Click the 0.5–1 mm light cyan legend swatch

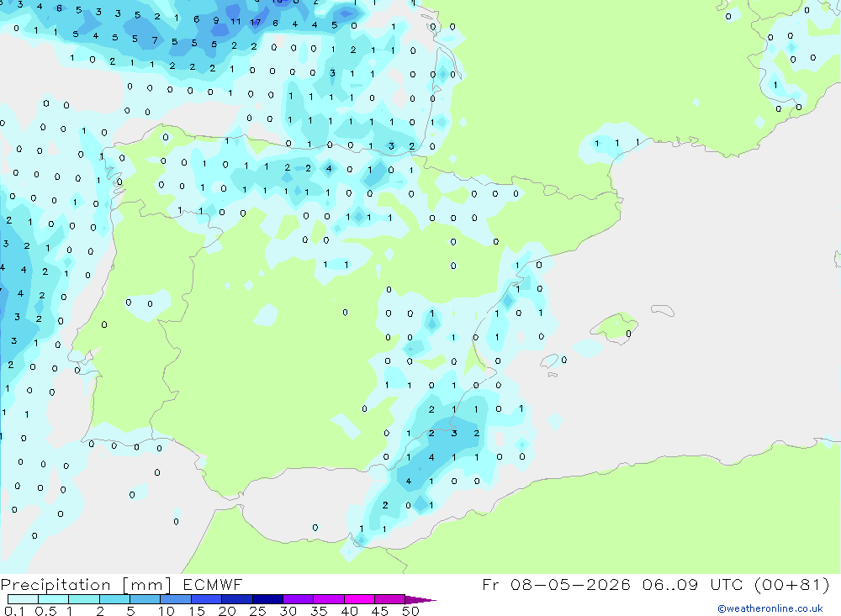point(54,599)
